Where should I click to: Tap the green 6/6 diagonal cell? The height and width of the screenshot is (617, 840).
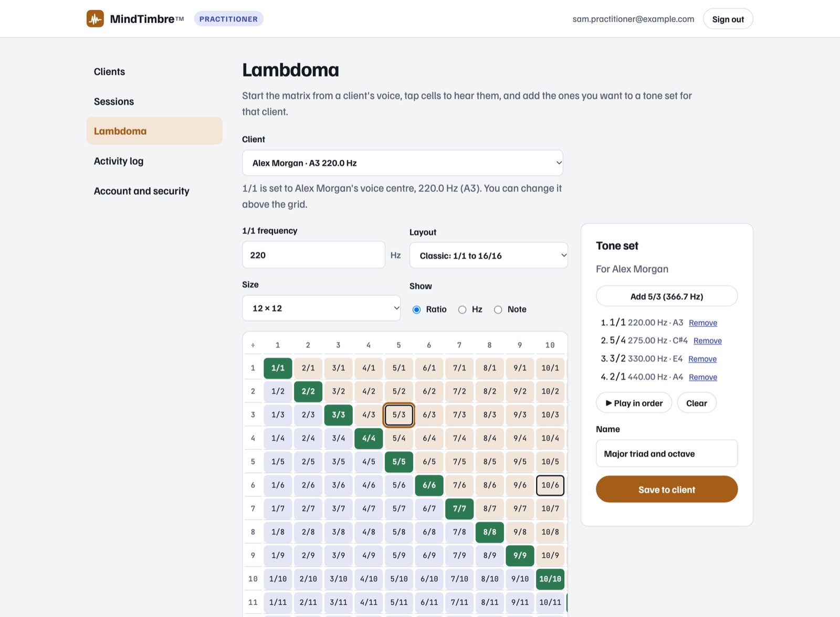click(429, 485)
